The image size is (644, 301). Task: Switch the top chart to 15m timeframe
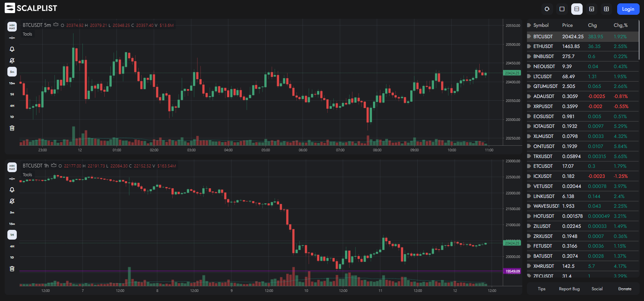tap(12, 83)
